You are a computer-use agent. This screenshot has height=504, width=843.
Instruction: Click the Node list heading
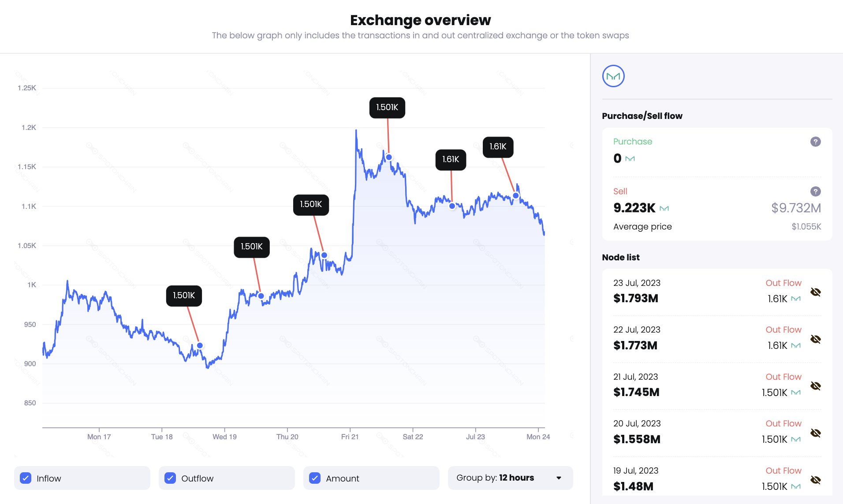coord(621,257)
